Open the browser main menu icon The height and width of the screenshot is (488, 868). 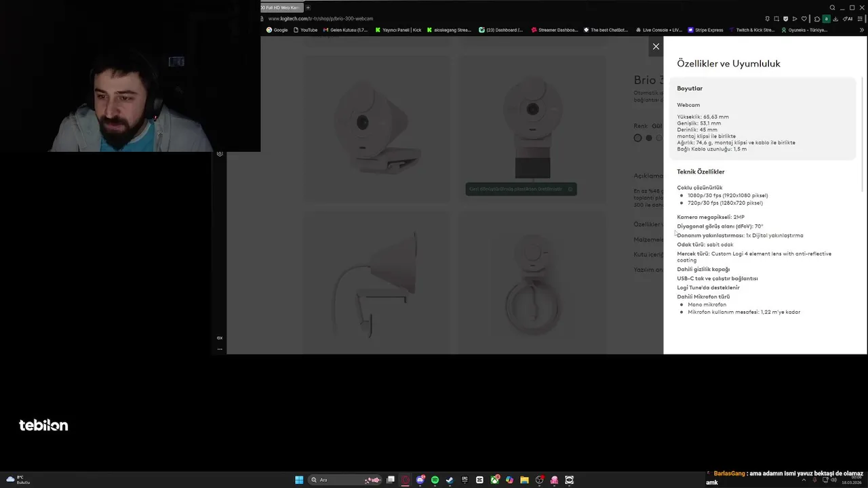pos(860,18)
